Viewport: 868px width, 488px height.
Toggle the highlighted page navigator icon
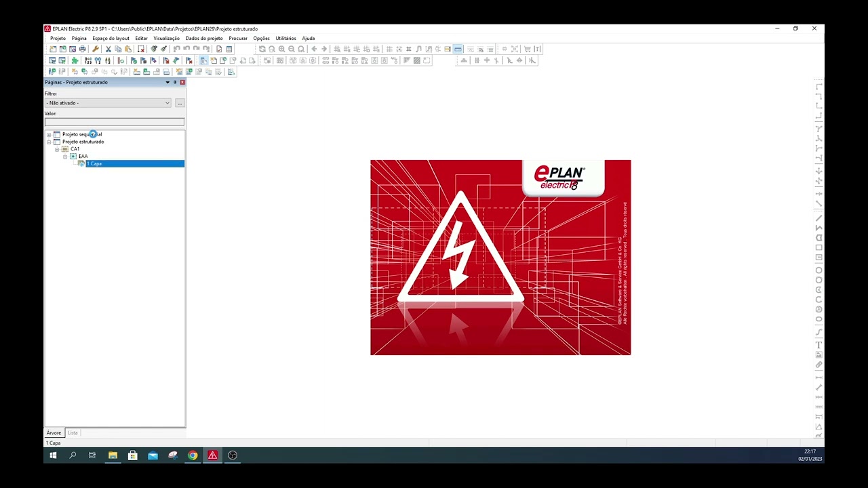coord(203,60)
